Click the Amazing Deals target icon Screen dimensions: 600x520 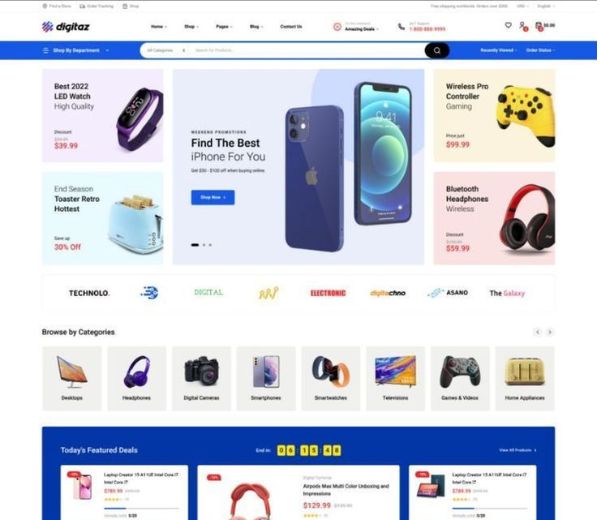pos(337,27)
